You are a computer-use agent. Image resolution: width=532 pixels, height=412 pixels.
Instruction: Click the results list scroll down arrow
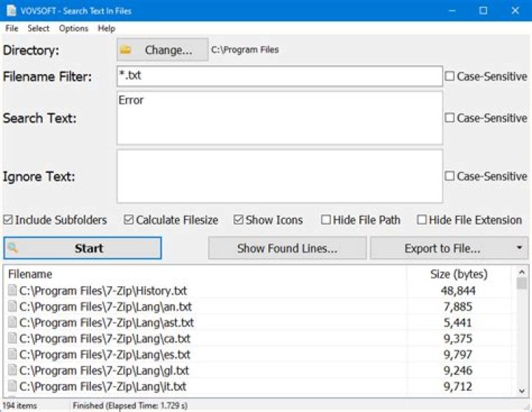click(x=522, y=391)
